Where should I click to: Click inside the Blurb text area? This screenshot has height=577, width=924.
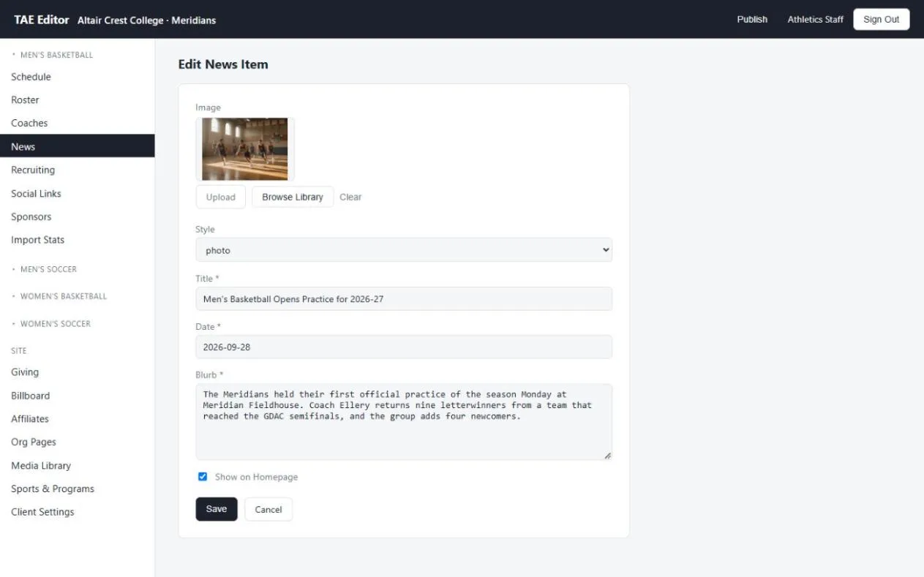(404, 422)
